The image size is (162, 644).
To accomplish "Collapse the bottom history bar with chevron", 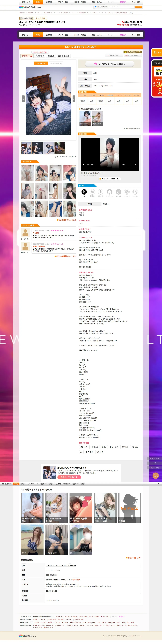I will pyautogui.click(x=158, y=484).
